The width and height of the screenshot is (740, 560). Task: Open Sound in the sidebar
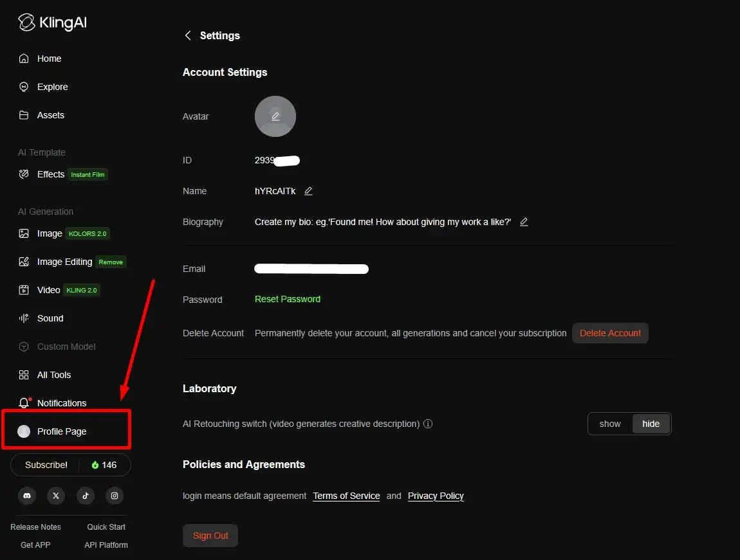41,318
